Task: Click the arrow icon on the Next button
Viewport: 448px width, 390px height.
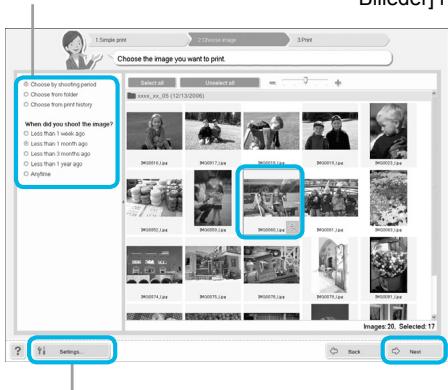Action: point(396,351)
